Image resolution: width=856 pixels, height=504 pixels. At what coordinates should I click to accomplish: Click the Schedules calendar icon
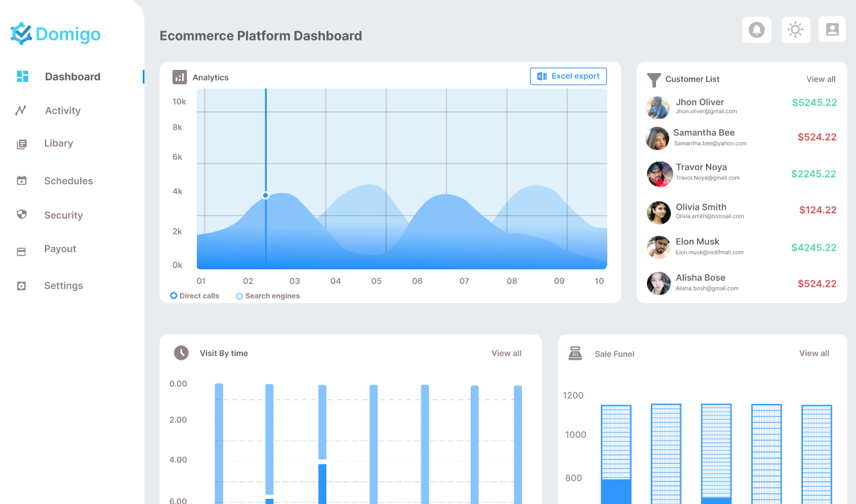(21, 181)
